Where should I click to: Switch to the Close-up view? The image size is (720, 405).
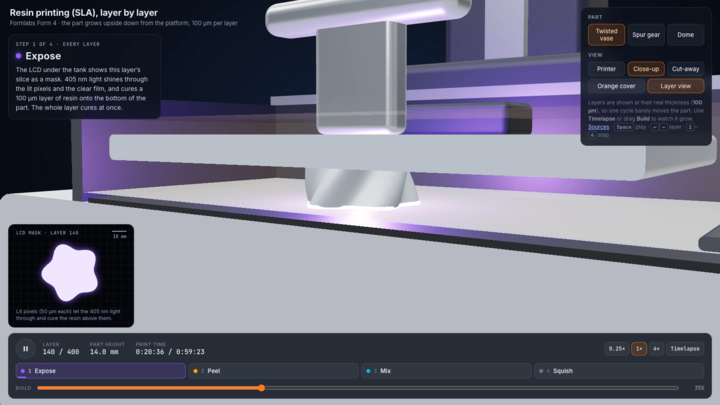coord(646,69)
